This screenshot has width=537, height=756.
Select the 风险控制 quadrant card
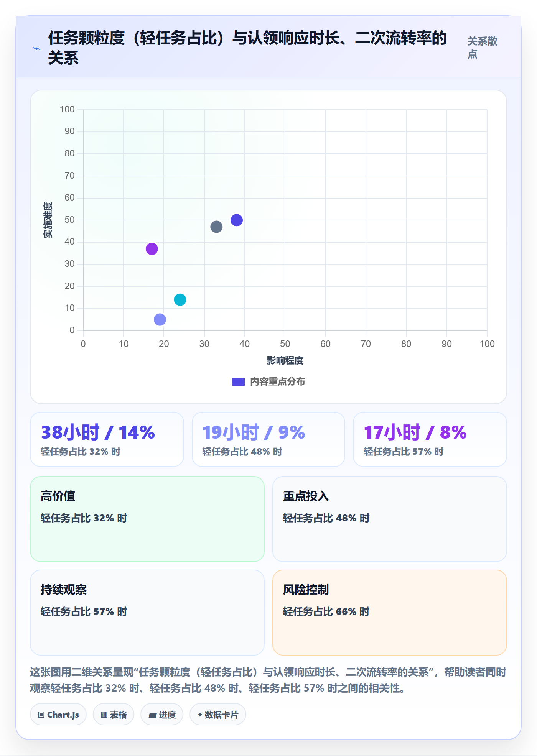point(390,613)
